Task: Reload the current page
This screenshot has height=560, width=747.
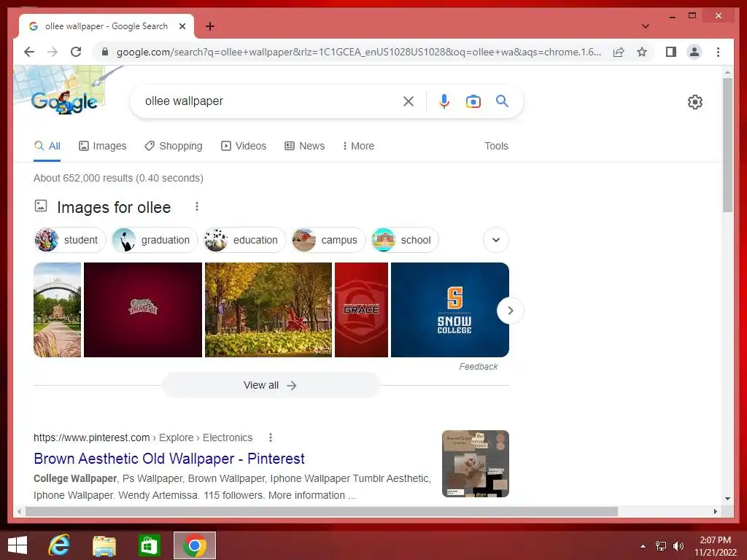Action: point(76,52)
